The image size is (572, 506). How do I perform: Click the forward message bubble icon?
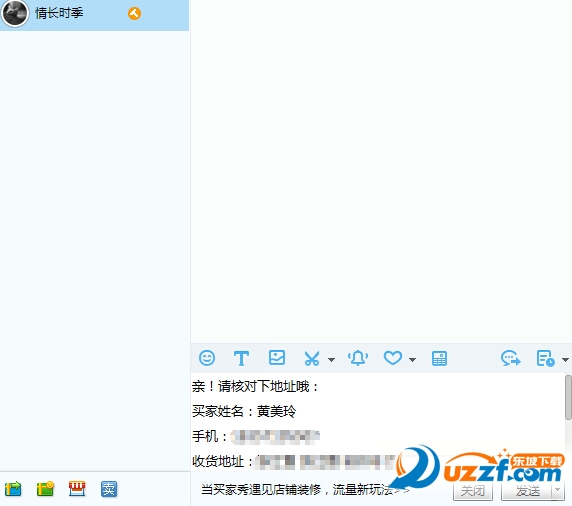point(511,358)
